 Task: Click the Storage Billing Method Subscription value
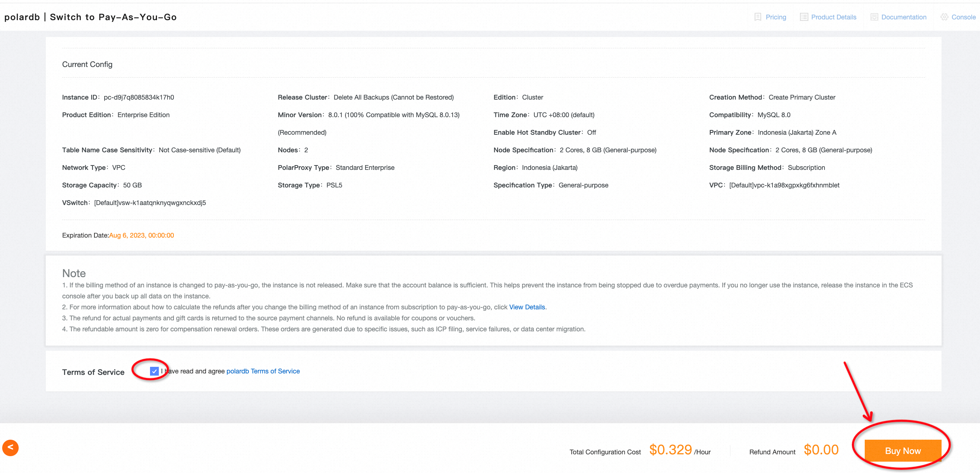[x=806, y=168]
